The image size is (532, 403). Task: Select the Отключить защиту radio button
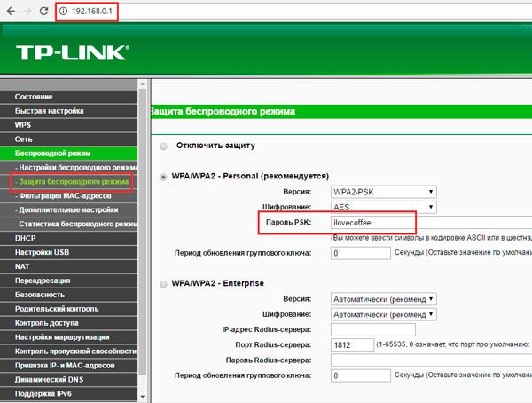[x=162, y=146]
